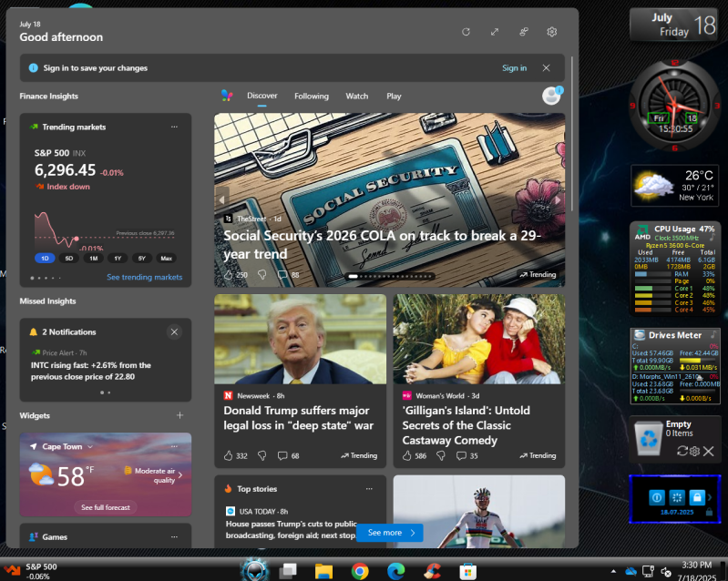This screenshot has height=581, width=728.
Task: Expand widgets board to full view
Action: 495,32
